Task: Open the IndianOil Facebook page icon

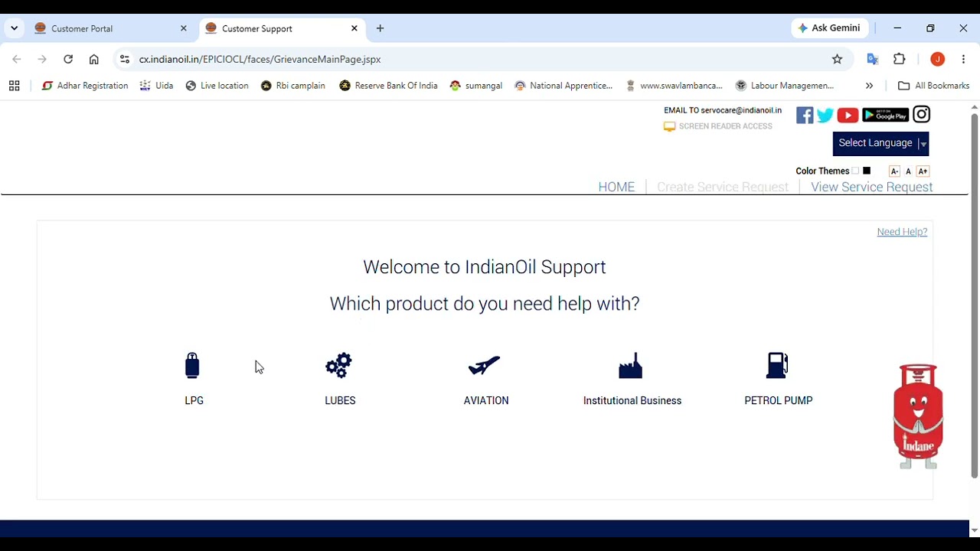Action: click(x=805, y=116)
